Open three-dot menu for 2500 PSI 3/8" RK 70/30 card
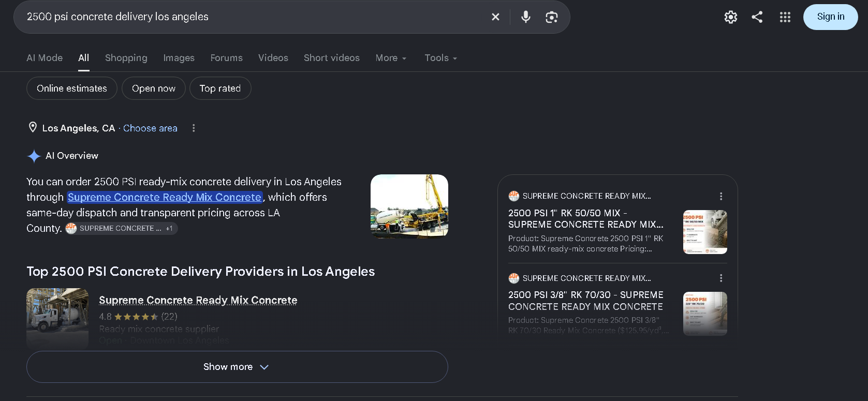This screenshot has width=868, height=401. [x=721, y=278]
